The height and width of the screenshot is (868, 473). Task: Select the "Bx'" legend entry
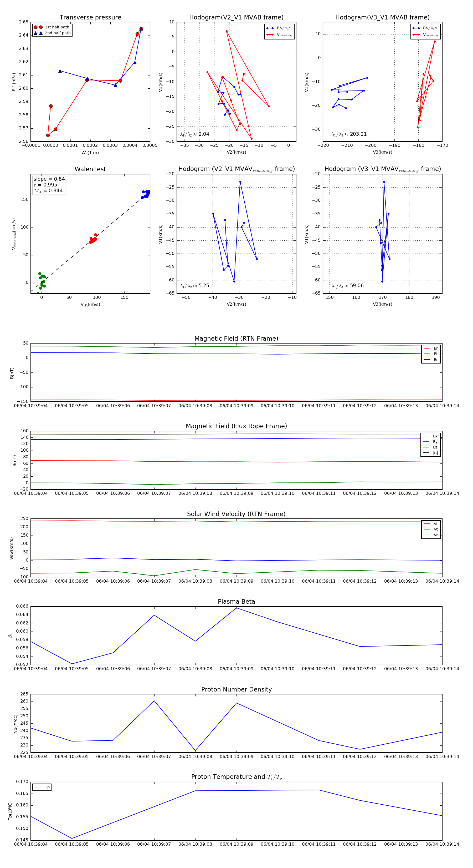click(431, 436)
